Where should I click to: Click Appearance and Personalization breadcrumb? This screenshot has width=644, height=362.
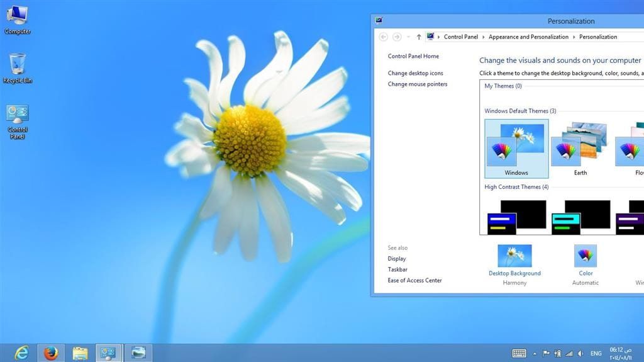(x=528, y=37)
